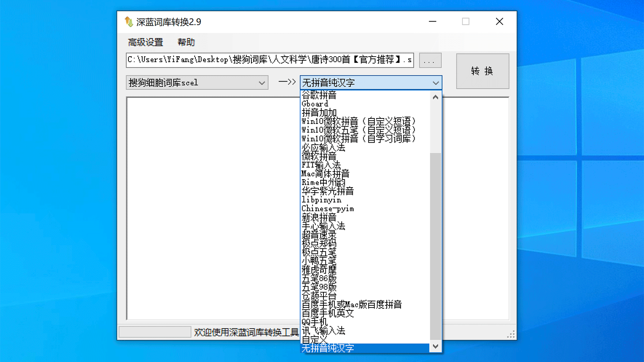Click the 深蓝词库转换 app icon in title bar

129,22
